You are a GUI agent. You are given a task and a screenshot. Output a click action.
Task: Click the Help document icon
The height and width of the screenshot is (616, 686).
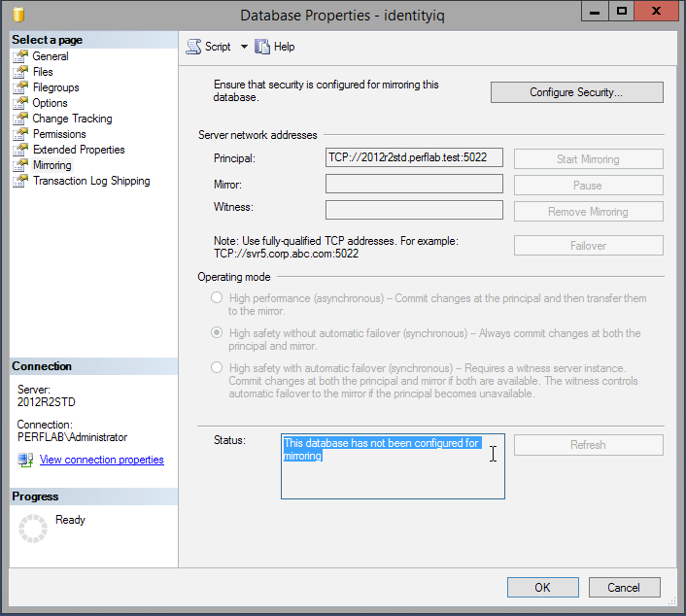(x=262, y=47)
